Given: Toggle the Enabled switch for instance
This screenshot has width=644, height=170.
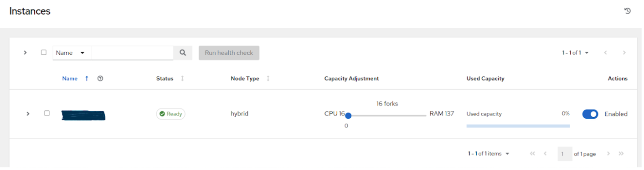Looking at the screenshot, I should (590, 114).
